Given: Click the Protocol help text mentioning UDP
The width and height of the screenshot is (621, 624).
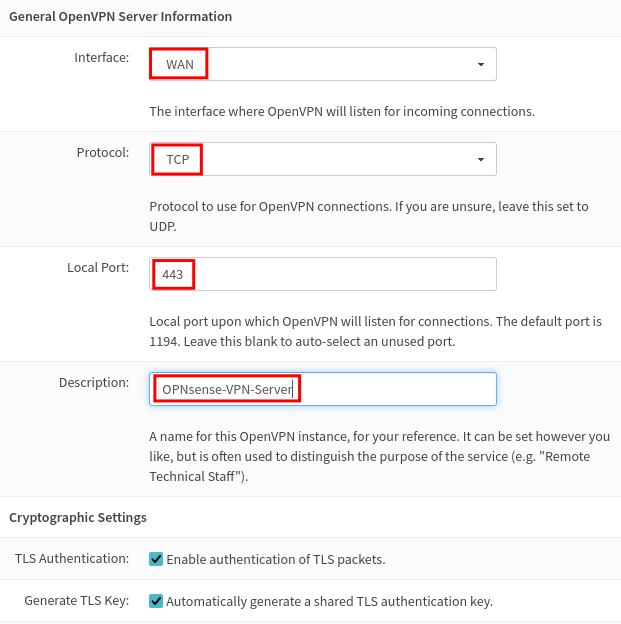Looking at the screenshot, I should tap(369, 216).
